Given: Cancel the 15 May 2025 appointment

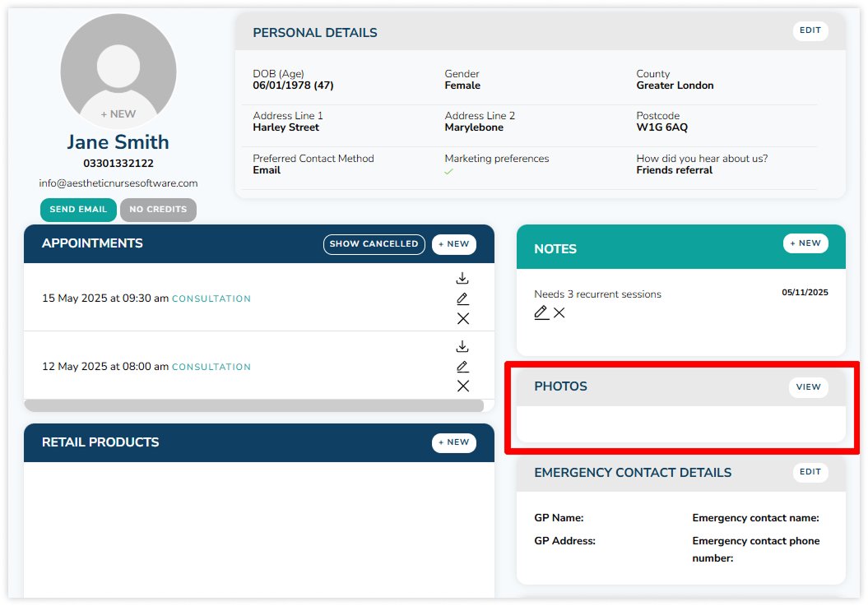Looking at the screenshot, I should pos(462,318).
